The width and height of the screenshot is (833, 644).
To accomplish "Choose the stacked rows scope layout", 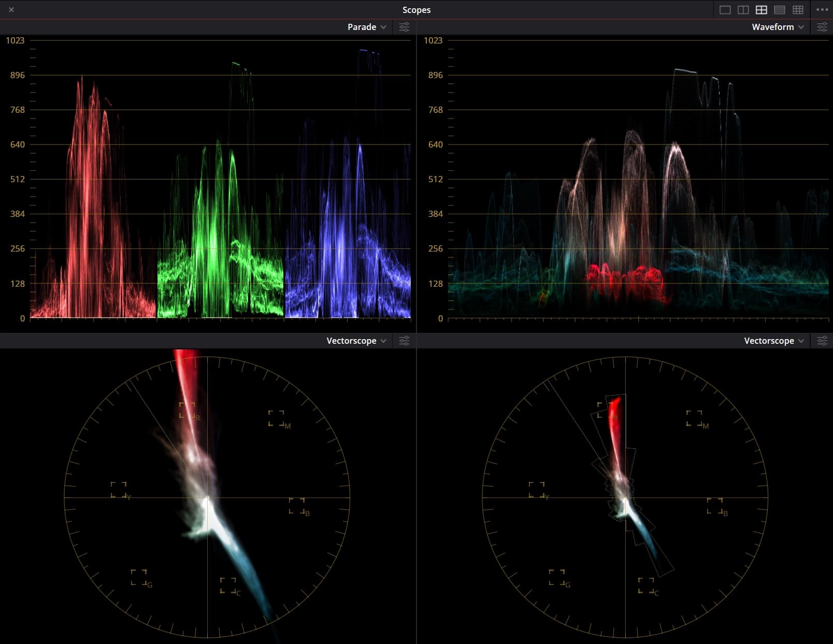I will 779,10.
